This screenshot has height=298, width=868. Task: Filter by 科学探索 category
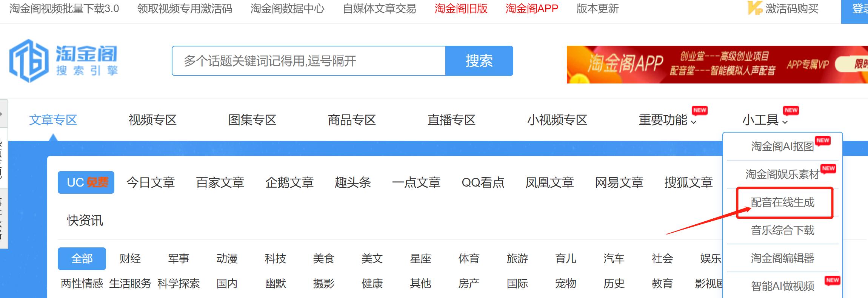click(x=179, y=284)
